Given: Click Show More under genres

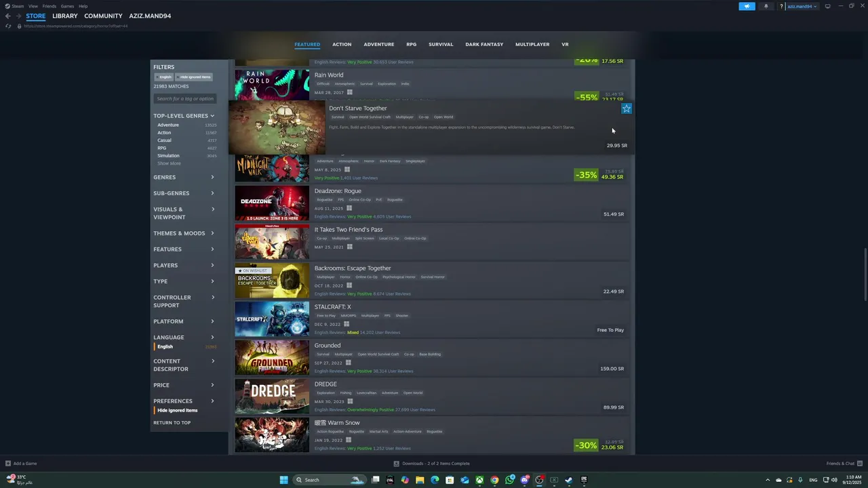Looking at the screenshot, I should pyautogui.click(x=170, y=163).
